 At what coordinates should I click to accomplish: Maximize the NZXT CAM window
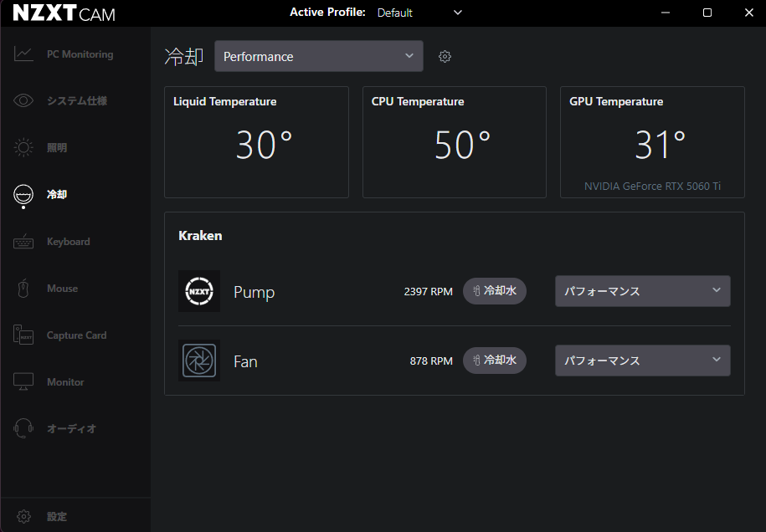707,13
